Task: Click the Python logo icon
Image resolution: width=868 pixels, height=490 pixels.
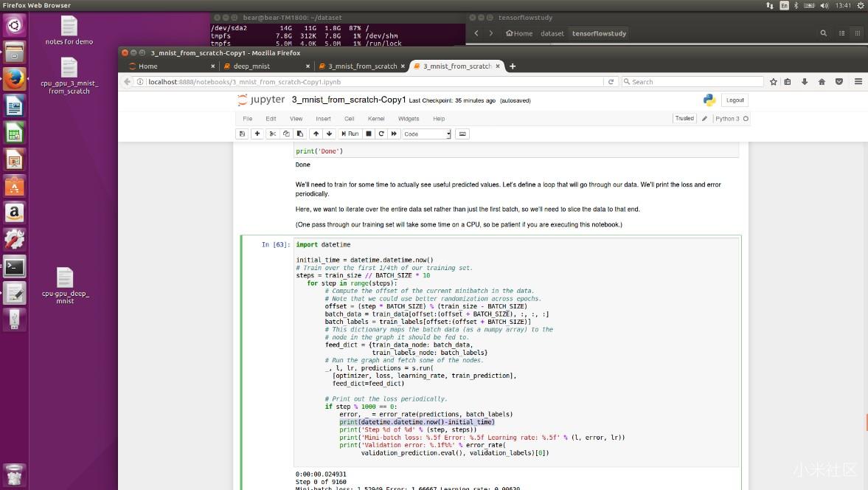Action: click(709, 100)
